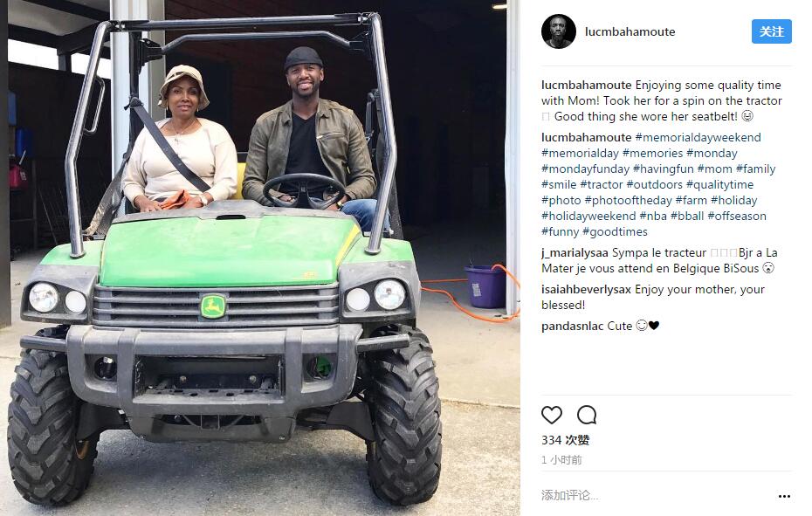Open lucmbahamoute username in header
This screenshot has height=516, width=812.
(630, 31)
